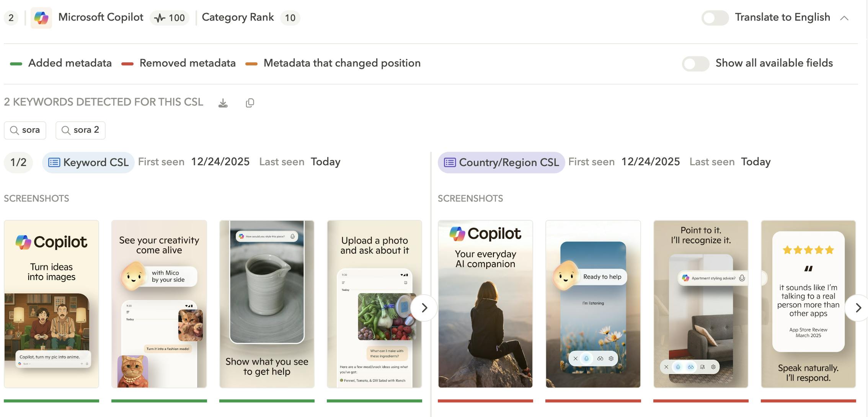Show next Keyword CSL screenshots

[424, 308]
